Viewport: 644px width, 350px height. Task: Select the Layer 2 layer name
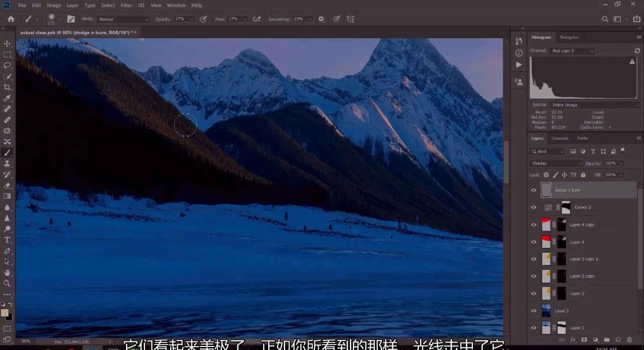point(561,311)
